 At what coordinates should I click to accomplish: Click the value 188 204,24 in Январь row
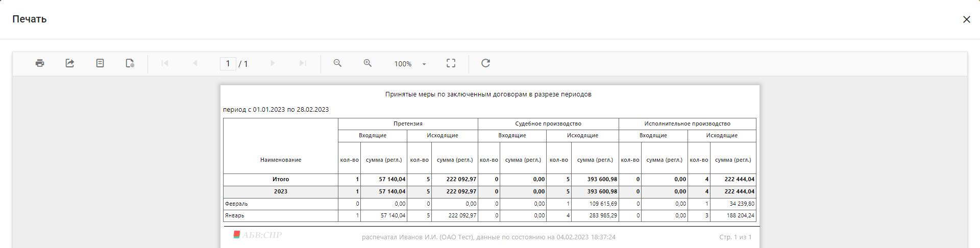(741, 215)
